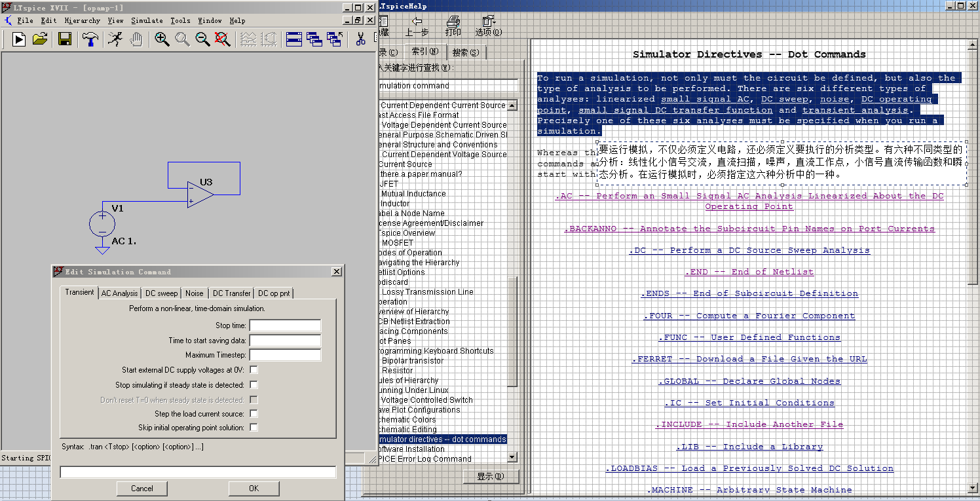Select the Zoom In magnifier icon

click(162, 39)
